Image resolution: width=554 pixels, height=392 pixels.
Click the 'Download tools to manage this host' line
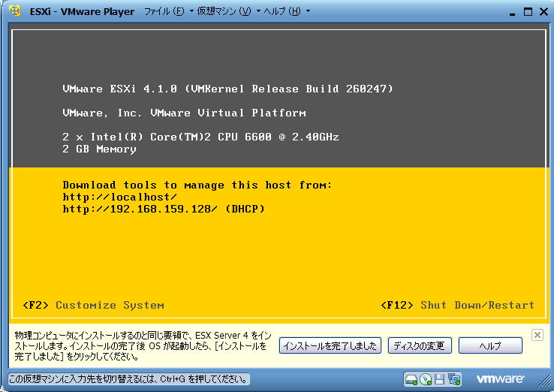197,185
